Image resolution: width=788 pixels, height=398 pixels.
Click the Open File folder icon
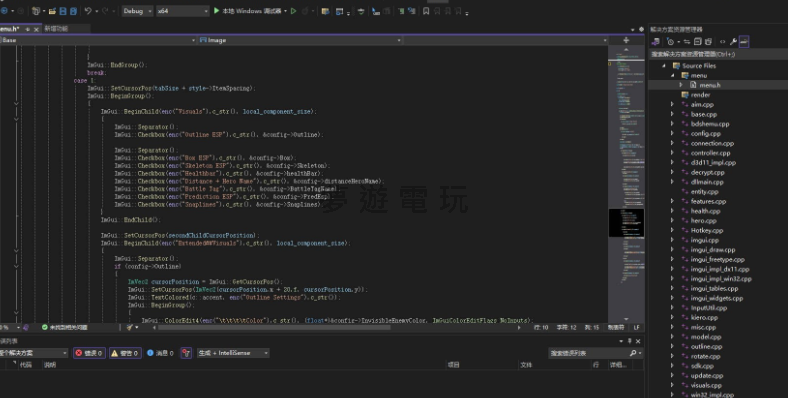click(52, 11)
